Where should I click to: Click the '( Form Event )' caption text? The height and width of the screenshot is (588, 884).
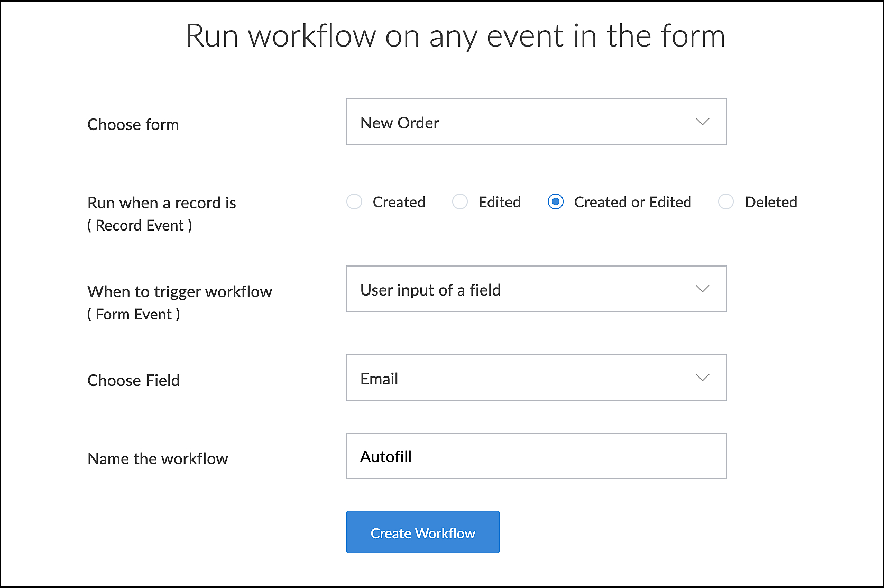(134, 315)
